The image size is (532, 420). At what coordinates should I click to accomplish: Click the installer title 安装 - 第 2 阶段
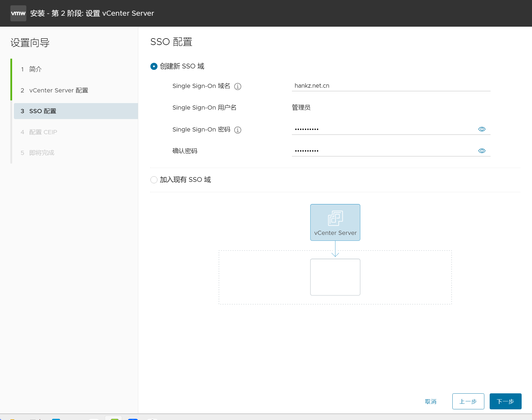pyautogui.click(x=92, y=13)
